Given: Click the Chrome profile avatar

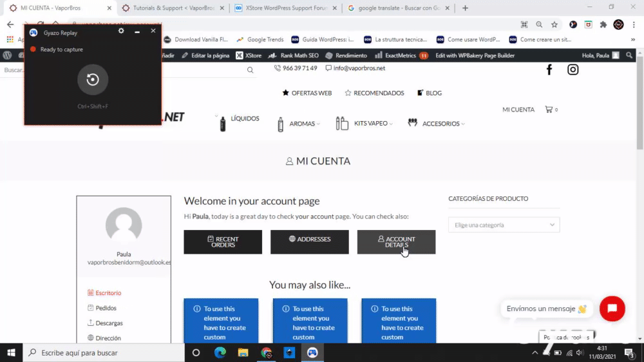Looking at the screenshot, I should (618, 24).
